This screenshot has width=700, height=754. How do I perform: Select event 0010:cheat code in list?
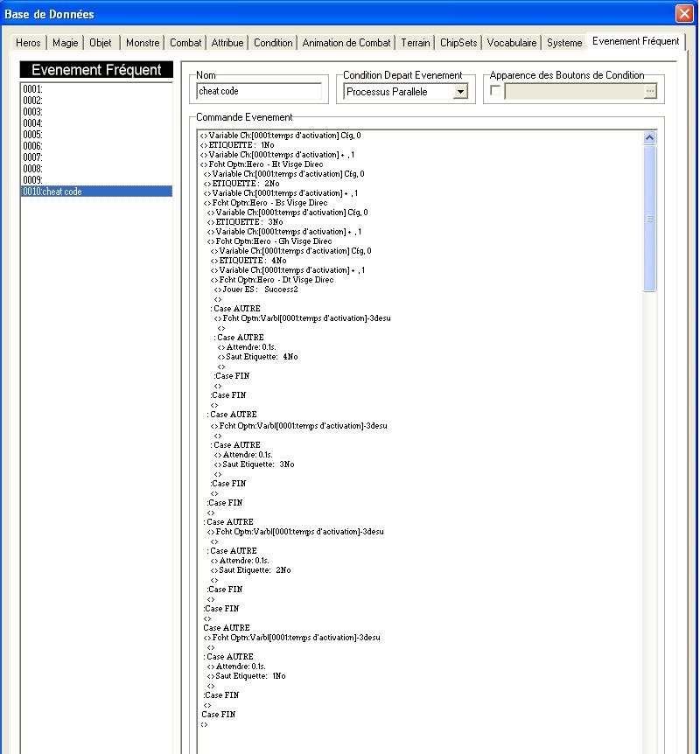(x=96, y=192)
